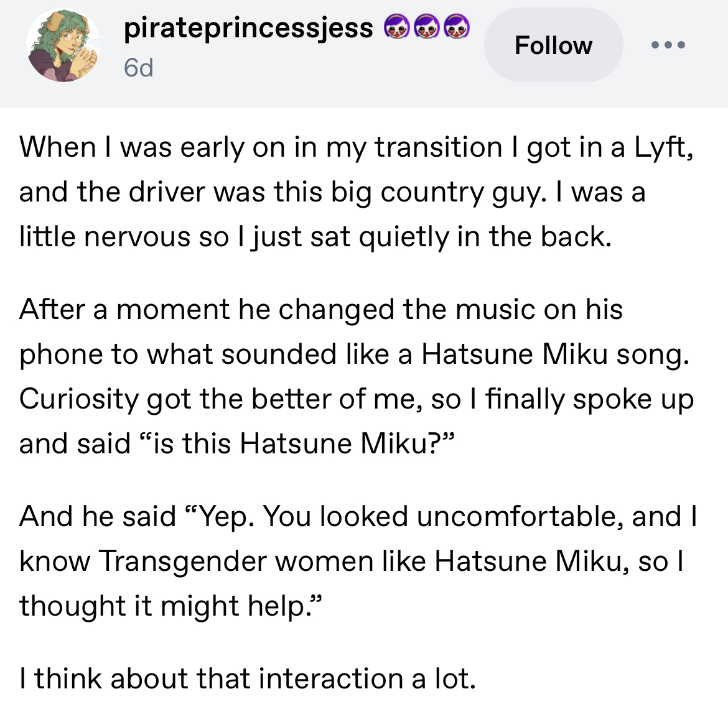Click the word "Lyft" in the post

click(661, 147)
